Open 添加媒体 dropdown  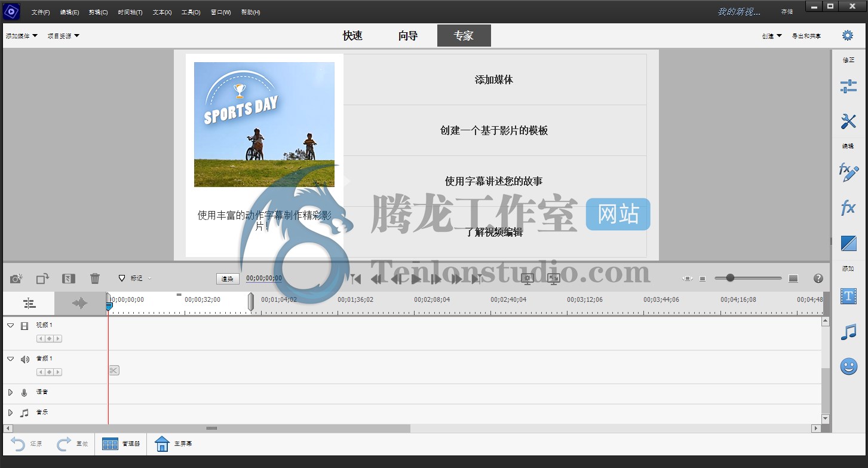click(22, 36)
